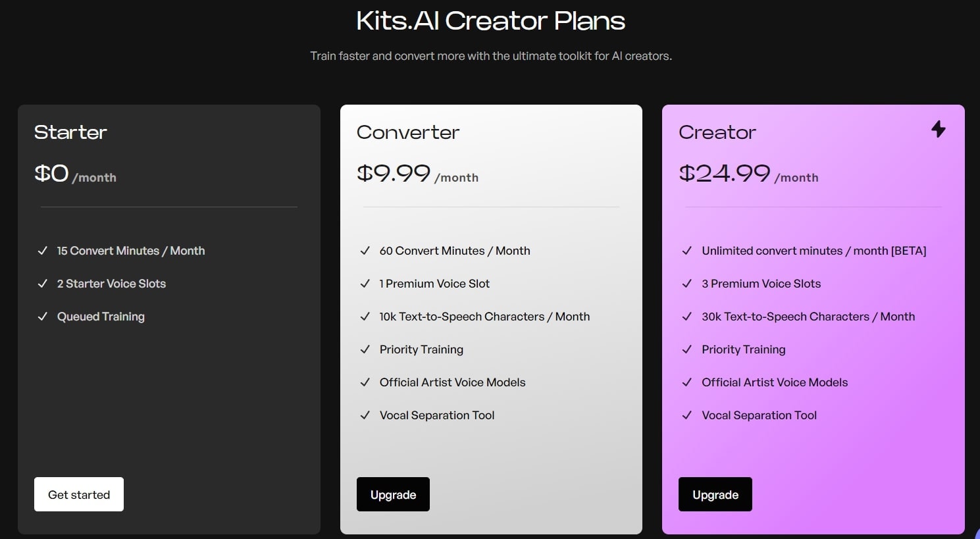The image size is (980, 539).
Task: Click the $9.99 /month price
Action: (417, 174)
